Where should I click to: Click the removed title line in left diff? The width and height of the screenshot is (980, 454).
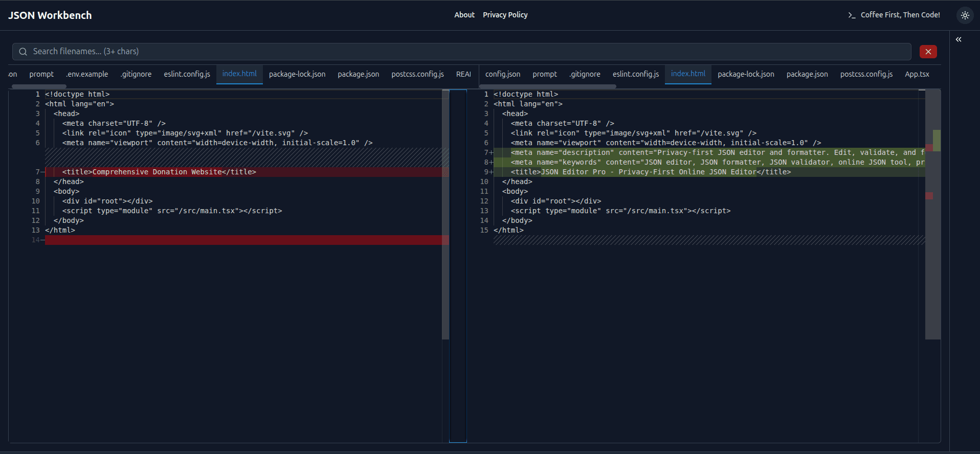(159, 172)
